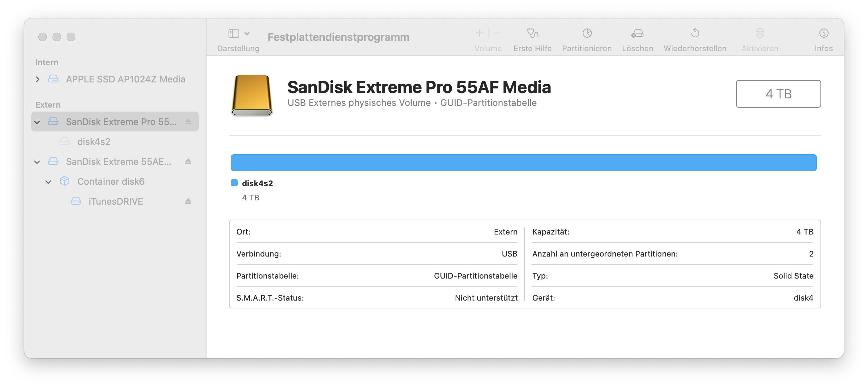Select disk4s2 in the sidebar
Image resolution: width=868 pixels, height=388 pixels.
tap(94, 141)
